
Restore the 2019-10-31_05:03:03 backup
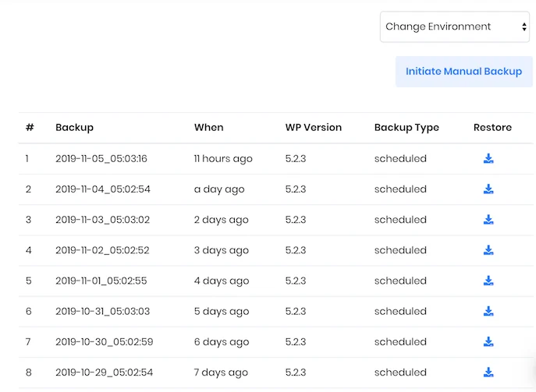point(488,311)
